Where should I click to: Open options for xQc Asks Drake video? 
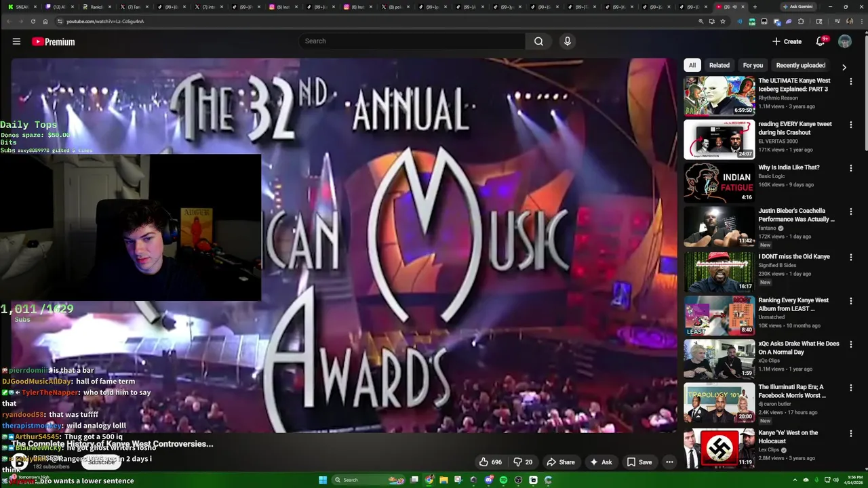[x=850, y=344]
